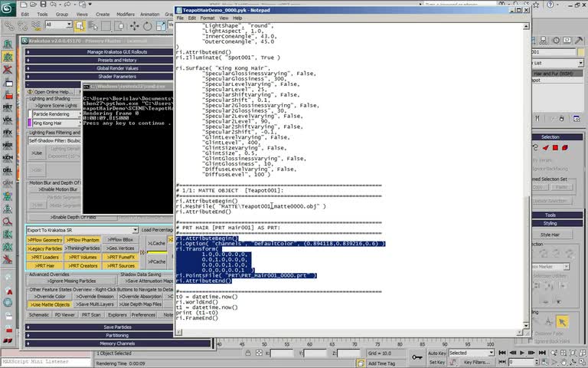This screenshot has height=368, width=588.
Task: Click the 3ds Max application logo button
Action: [8, 8]
